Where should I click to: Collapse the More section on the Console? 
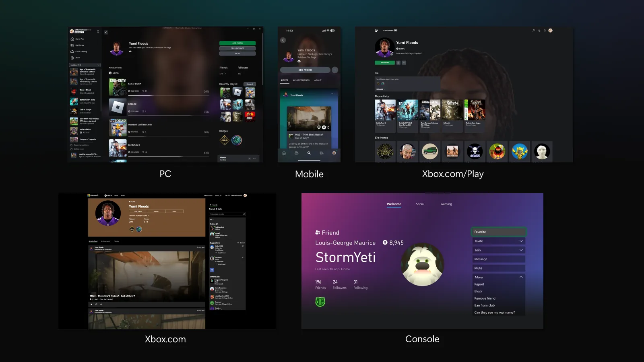(x=499, y=277)
